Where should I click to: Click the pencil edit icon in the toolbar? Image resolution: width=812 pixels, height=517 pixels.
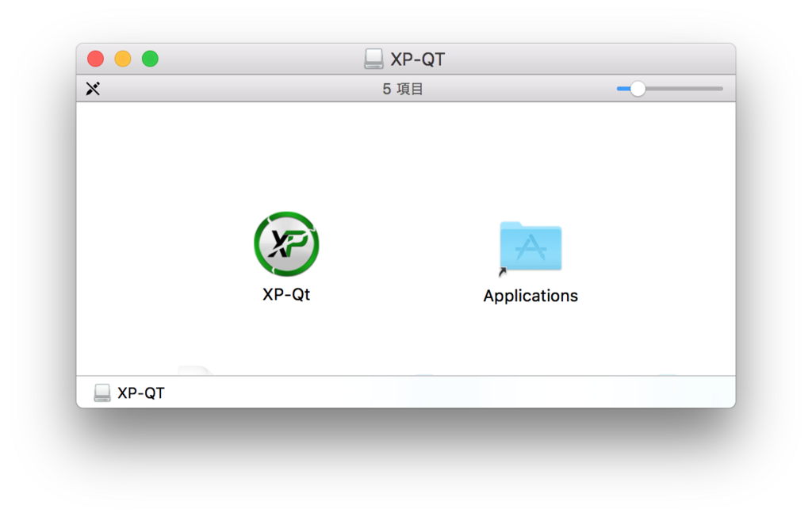92,88
